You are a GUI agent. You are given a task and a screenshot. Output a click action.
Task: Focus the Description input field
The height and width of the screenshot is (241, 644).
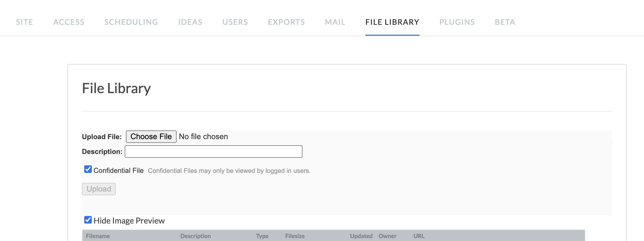pos(214,152)
